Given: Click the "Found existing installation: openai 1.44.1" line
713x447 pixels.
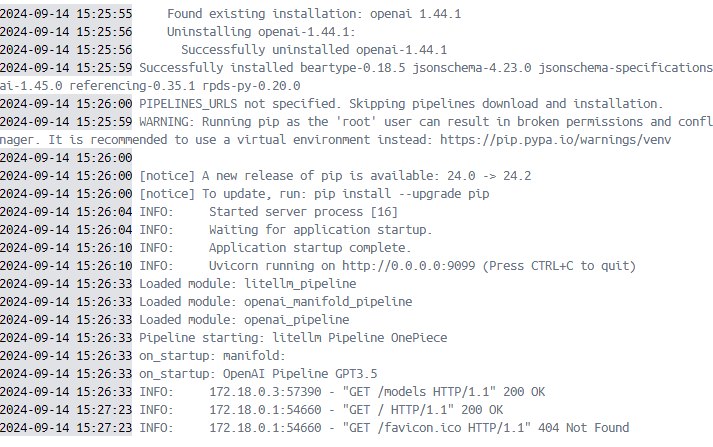Looking at the screenshot, I should 314,14.
